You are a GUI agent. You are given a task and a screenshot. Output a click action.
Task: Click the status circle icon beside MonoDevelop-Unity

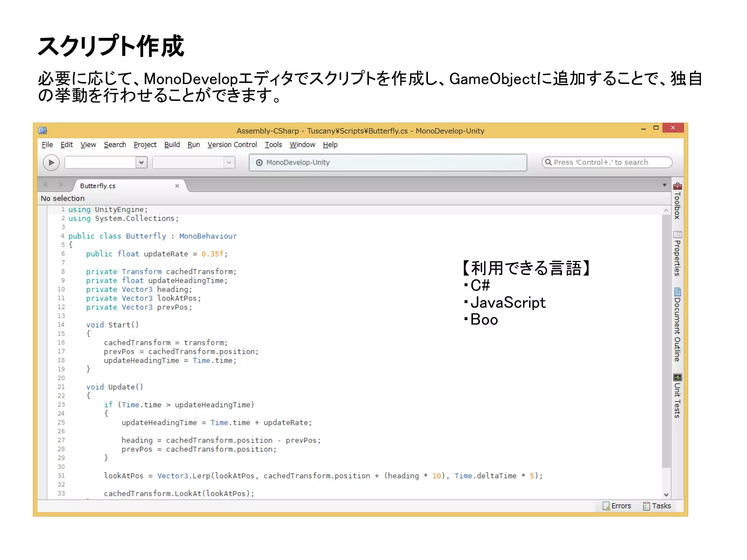(x=259, y=163)
